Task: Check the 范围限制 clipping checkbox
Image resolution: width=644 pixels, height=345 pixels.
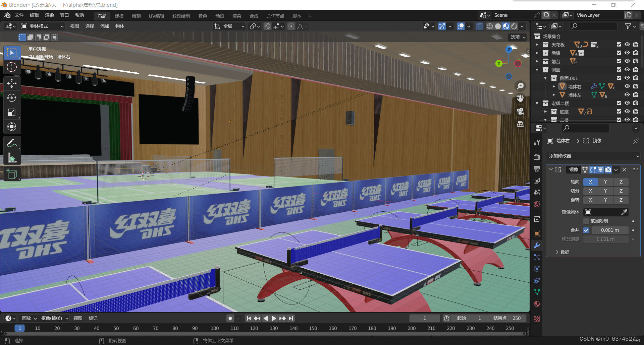Action: (586, 221)
